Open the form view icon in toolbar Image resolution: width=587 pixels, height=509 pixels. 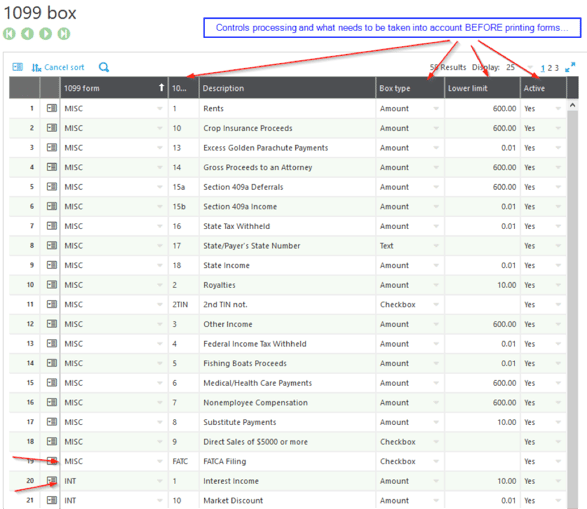pos(17,67)
